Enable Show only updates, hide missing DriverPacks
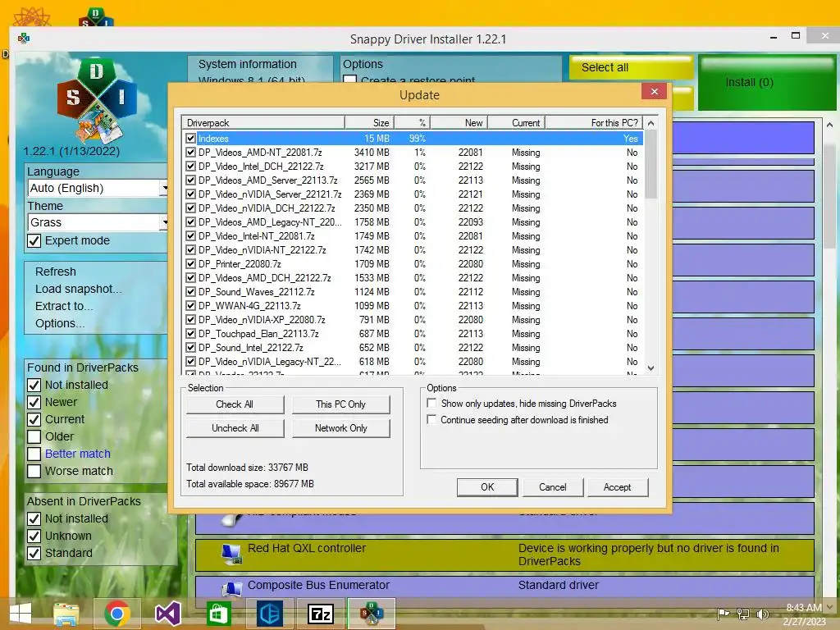The width and height of the screenshot is (840, 630). (431, 403)
